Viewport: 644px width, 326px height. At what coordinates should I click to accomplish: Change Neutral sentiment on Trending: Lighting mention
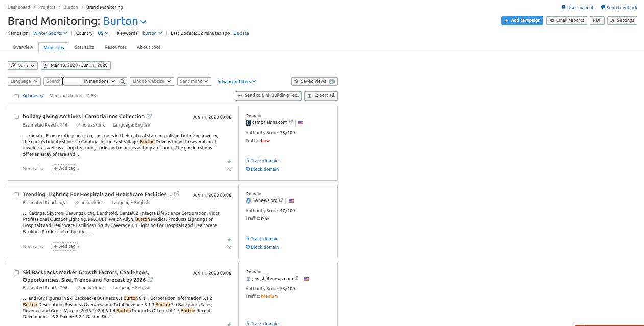(x=33, y=247)
